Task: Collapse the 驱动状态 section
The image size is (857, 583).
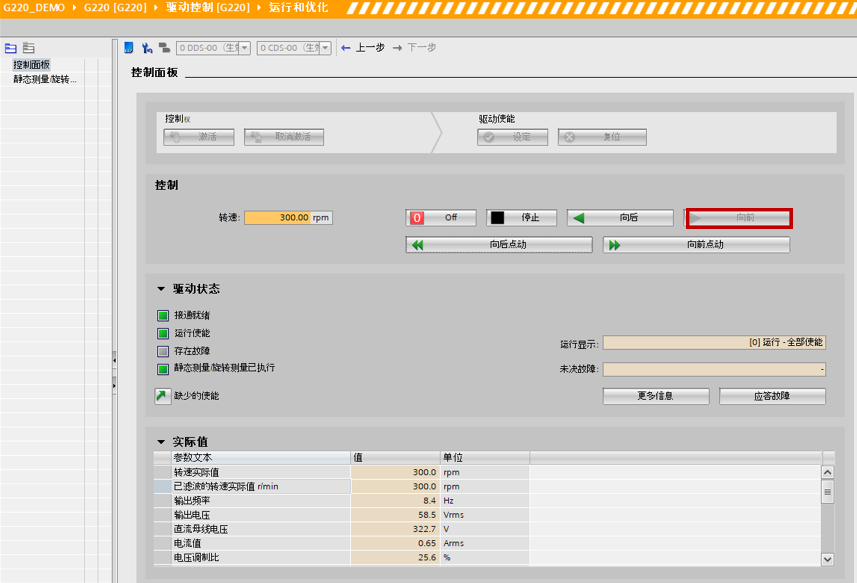Action: coord(160,289)
